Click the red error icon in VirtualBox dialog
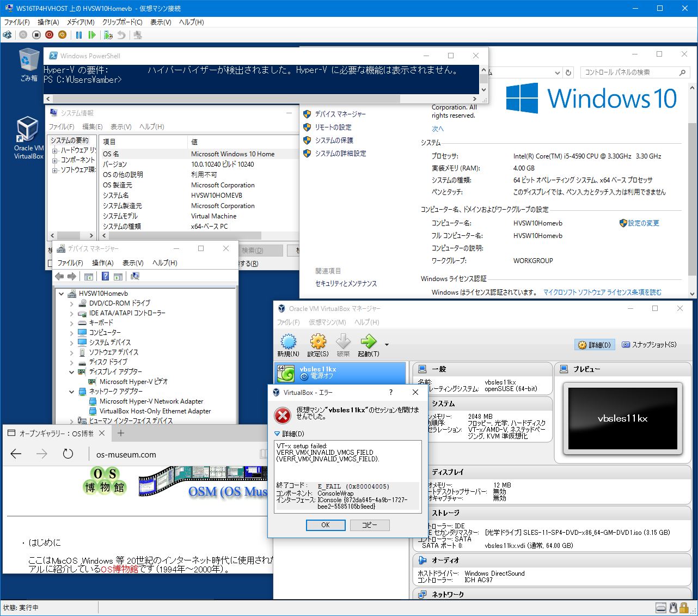 click(x=283, y=416)
